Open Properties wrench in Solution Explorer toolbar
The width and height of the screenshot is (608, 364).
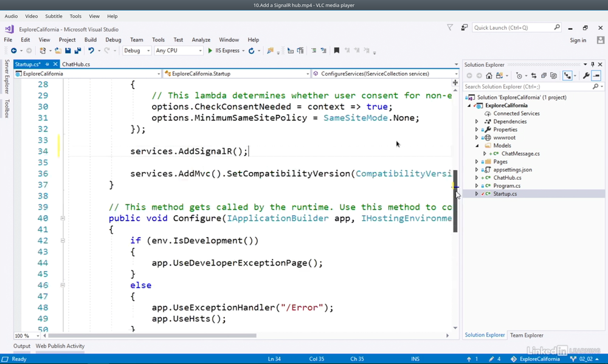586,76
